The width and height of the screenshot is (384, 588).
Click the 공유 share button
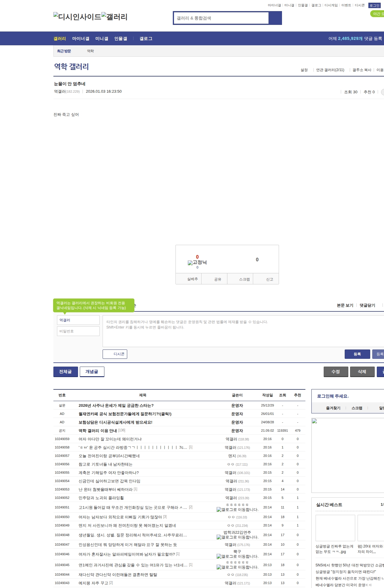pyautogui.click(x=214, y=279)
